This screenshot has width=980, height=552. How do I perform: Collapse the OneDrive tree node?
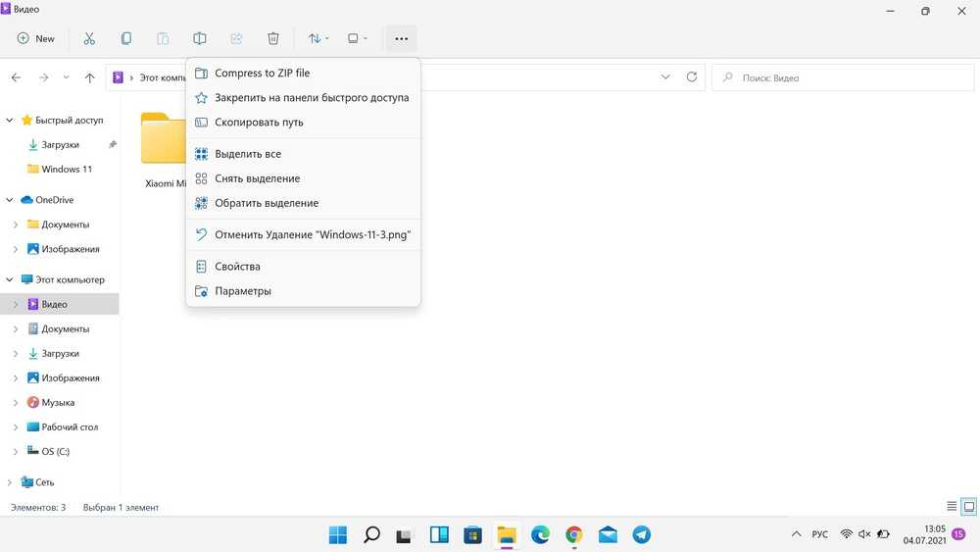10,200
